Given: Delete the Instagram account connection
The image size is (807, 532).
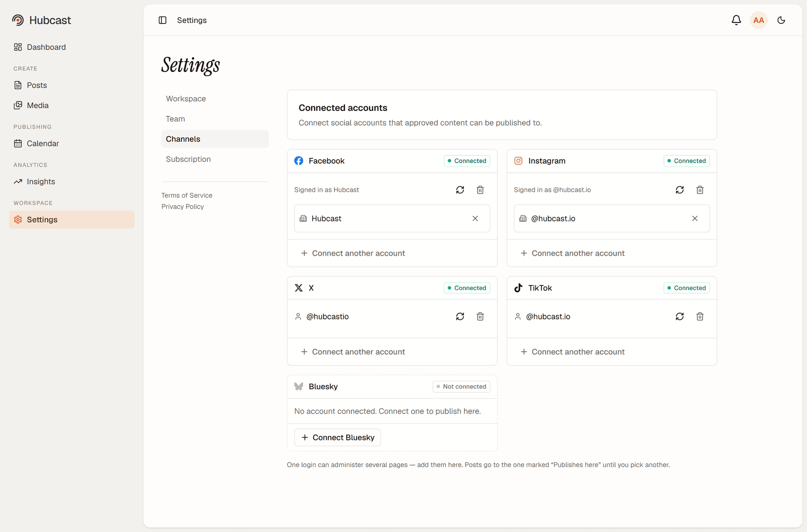Looking at the screenshot, I should [x=700, y=190].
